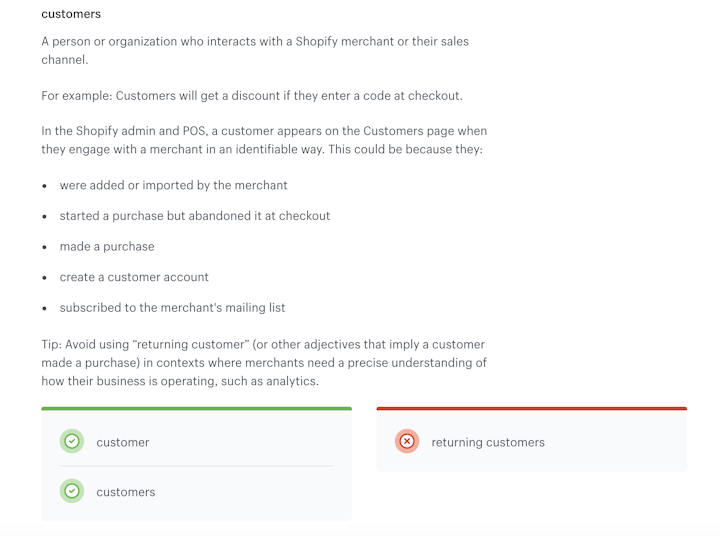Click bullet subscribed to the merchant's mailing list
720x536 pixels.
[172, 308]
